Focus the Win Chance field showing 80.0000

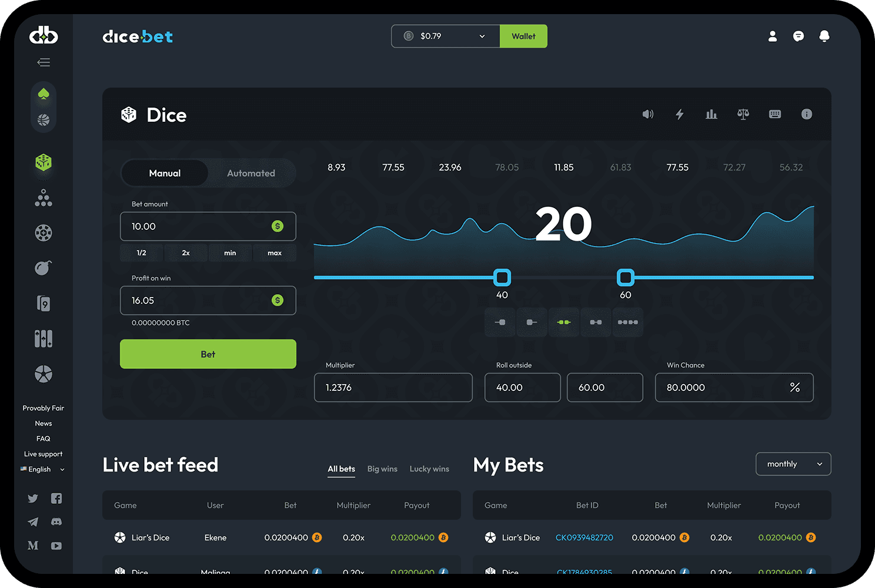[x=734, y=387]
